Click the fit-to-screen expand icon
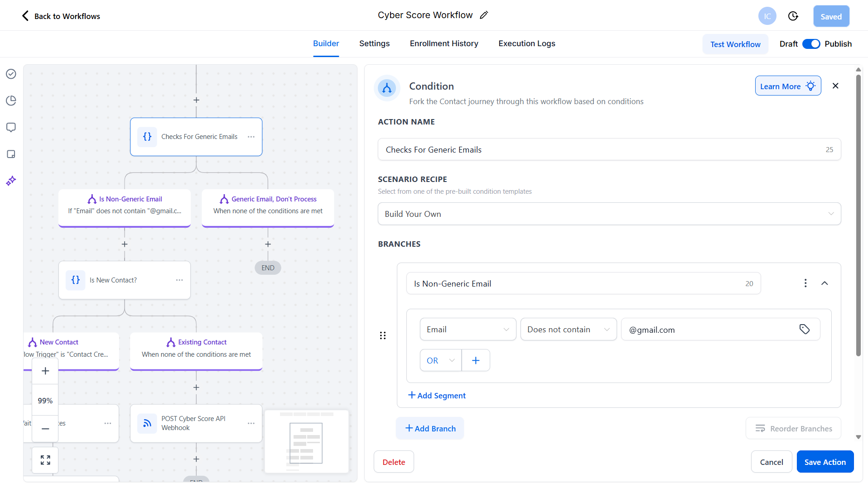Image resolution: width=868 pixels, height=488 pixels. coord(45,460)
